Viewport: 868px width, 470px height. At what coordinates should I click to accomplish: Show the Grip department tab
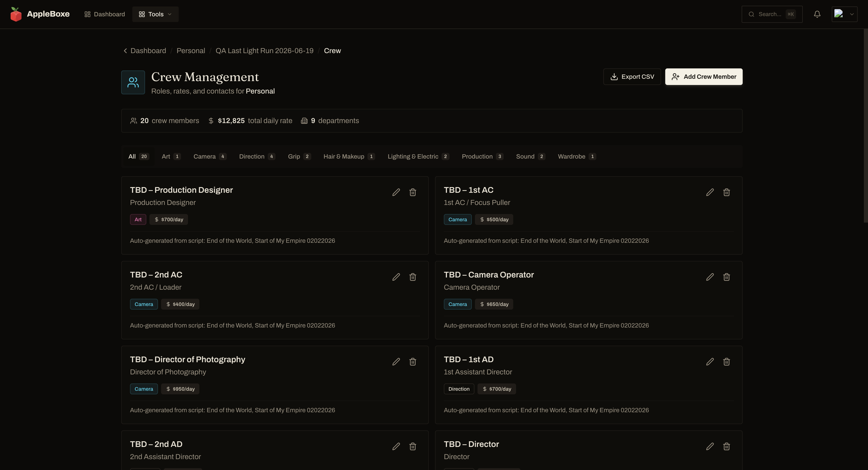299,156
